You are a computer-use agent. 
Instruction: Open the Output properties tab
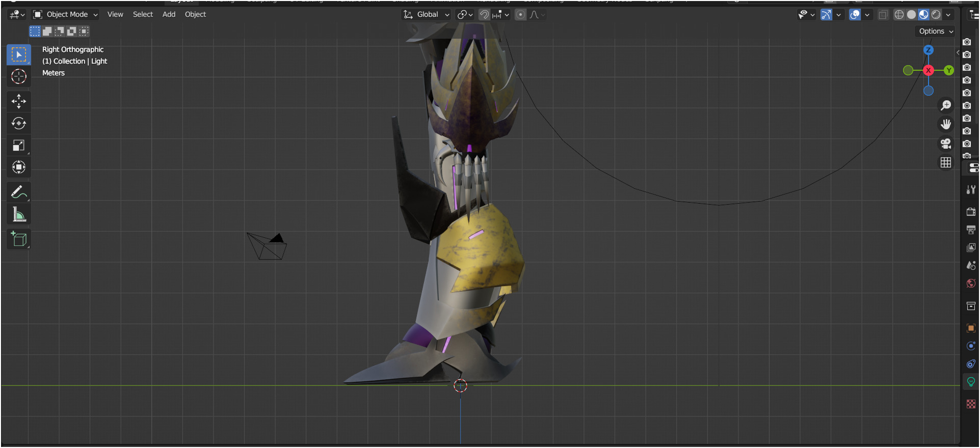pos(971,230)
